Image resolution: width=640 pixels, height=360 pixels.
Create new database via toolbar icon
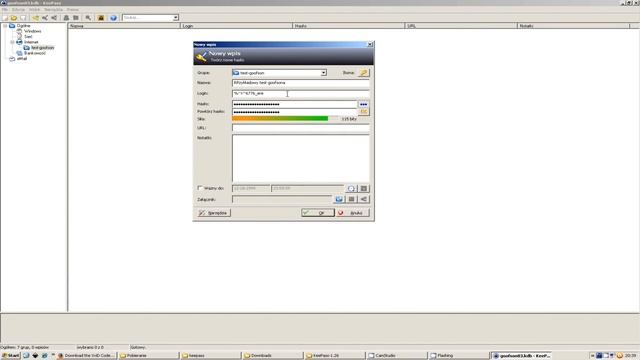tap(5, 18)
